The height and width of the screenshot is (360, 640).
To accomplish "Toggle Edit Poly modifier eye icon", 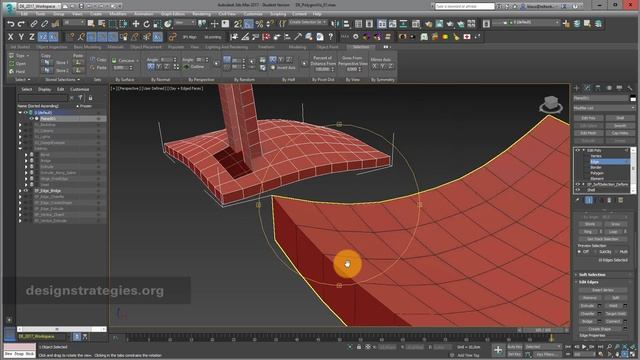I will (578, 151).
